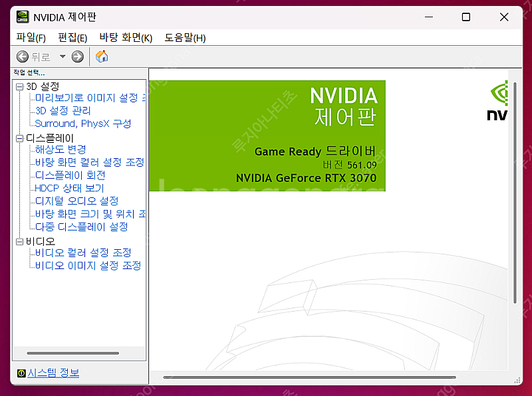This screenshot has width=532, height=396.
Task: Go to the Home page icon
Action: coord(102,56)
